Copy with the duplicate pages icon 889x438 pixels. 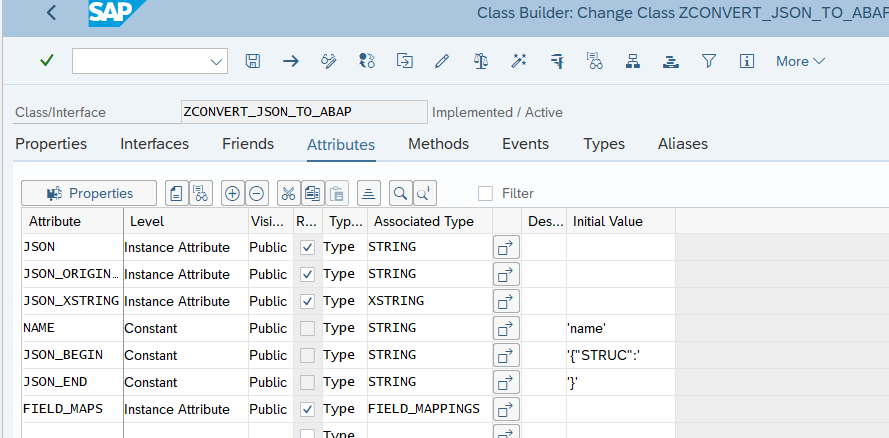tap(312, 194)
